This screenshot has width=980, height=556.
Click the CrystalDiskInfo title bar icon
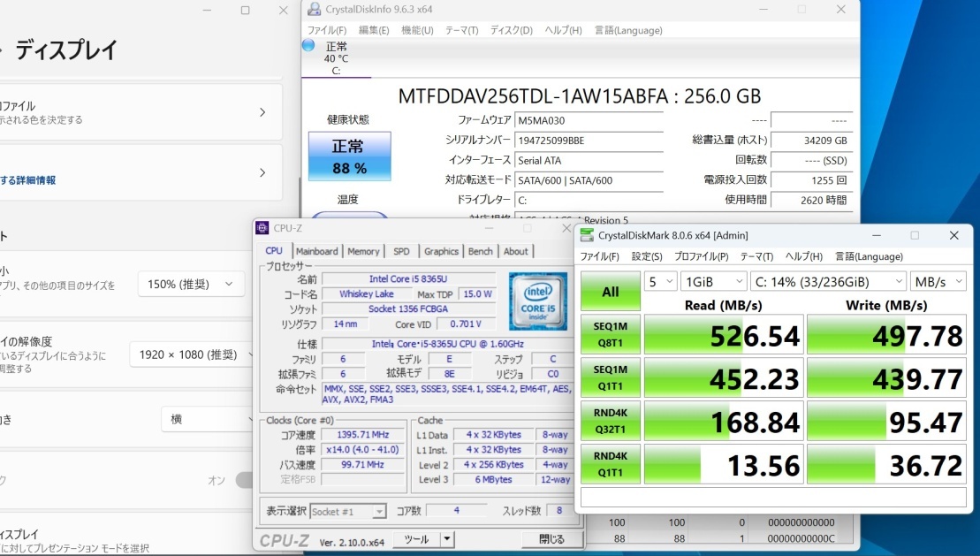coord(315,10)
